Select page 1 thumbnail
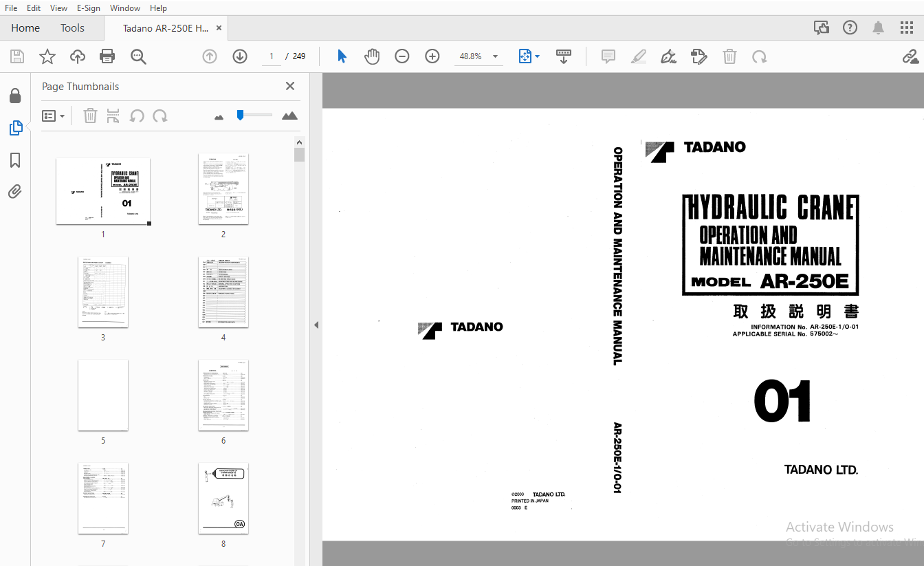924x566 pixels. (x=103, y=191)
